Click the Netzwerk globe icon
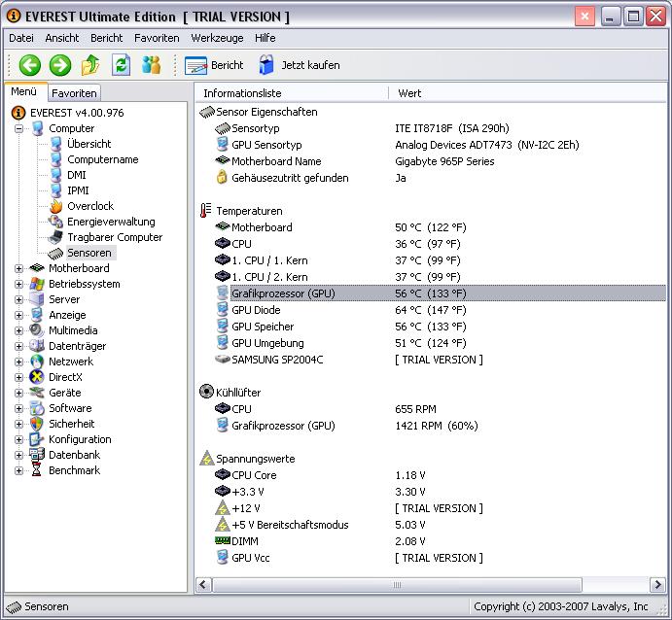Viewport: 672px width, 620px height. pos(37,362)
